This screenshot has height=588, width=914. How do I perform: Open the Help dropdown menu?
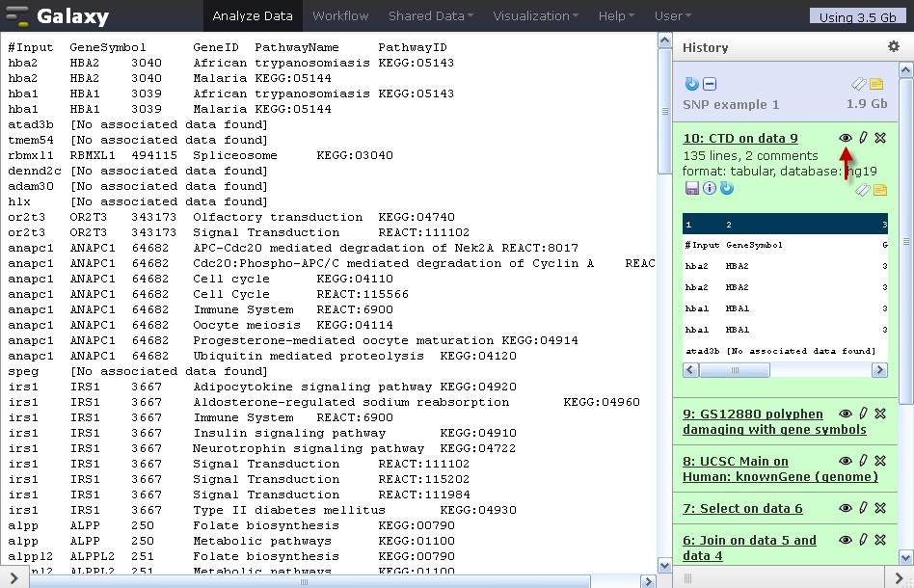point(615,15)
